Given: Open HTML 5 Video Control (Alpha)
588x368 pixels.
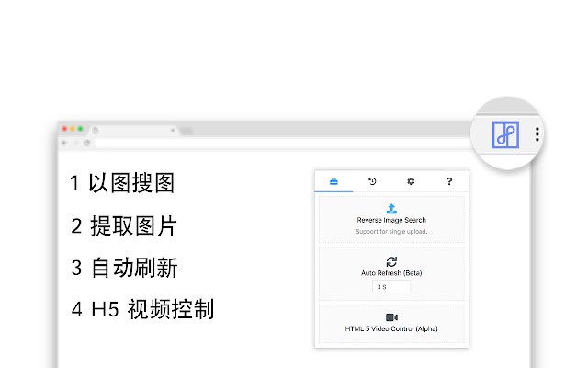Looking at the screenshot, I should point(391,328).
